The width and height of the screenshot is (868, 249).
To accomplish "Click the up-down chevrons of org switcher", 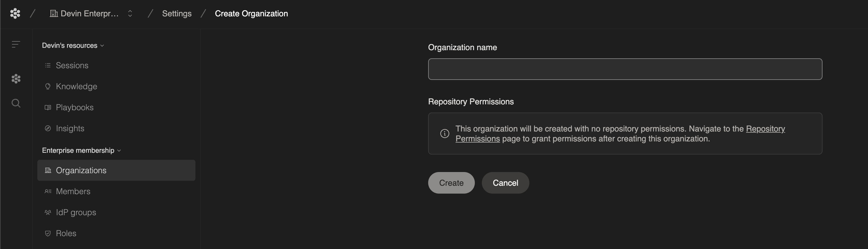I will click(130, 13).
